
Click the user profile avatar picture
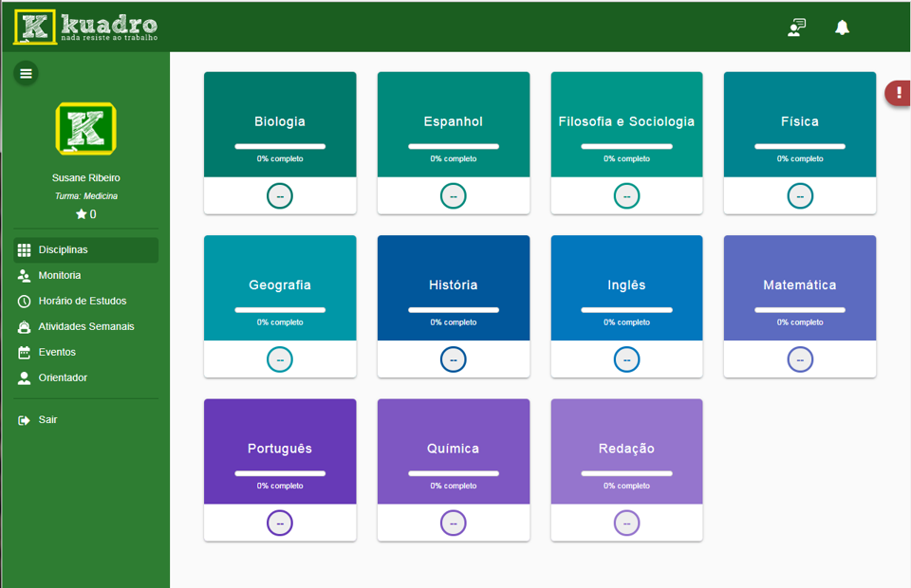tap(85, 128)
